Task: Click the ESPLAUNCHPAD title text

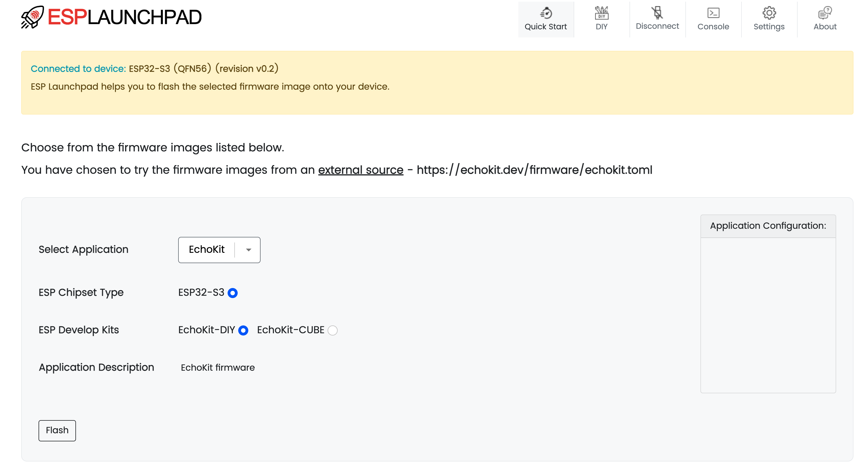Action: [x=125, y=17]
